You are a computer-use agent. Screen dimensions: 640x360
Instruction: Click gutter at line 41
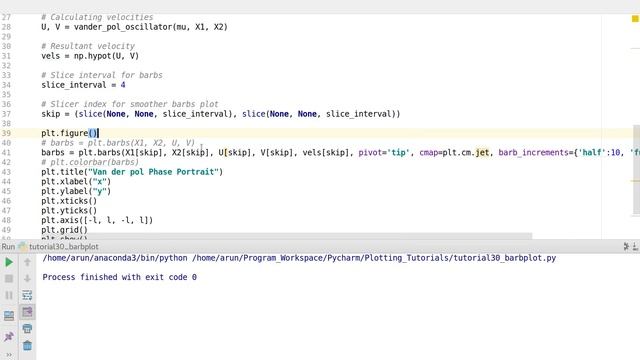pos(6,153)
